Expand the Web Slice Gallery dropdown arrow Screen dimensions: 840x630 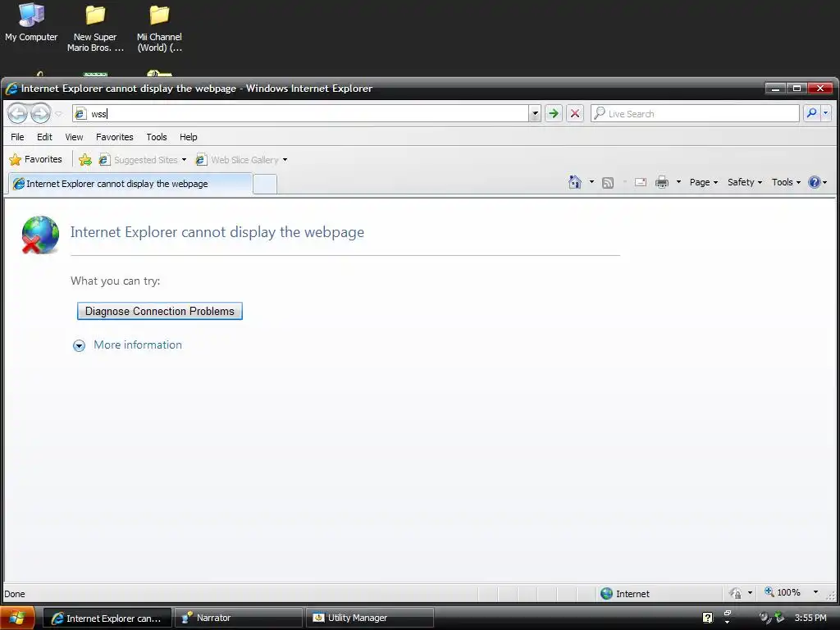pos(285,160)
